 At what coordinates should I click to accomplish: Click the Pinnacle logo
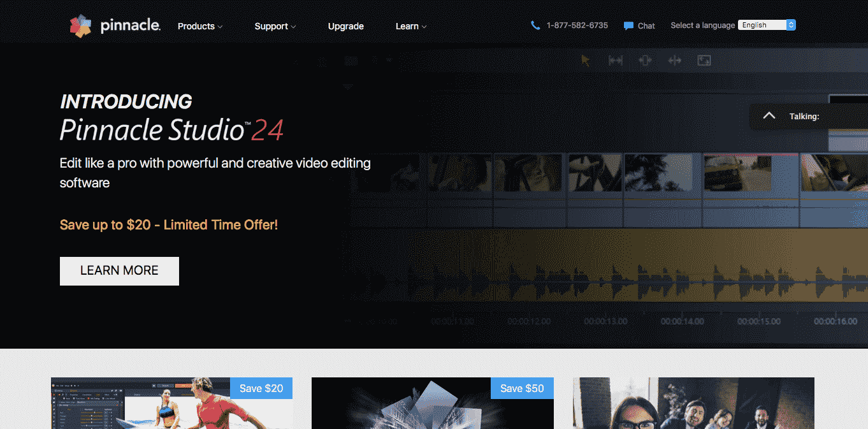point(115,25)
